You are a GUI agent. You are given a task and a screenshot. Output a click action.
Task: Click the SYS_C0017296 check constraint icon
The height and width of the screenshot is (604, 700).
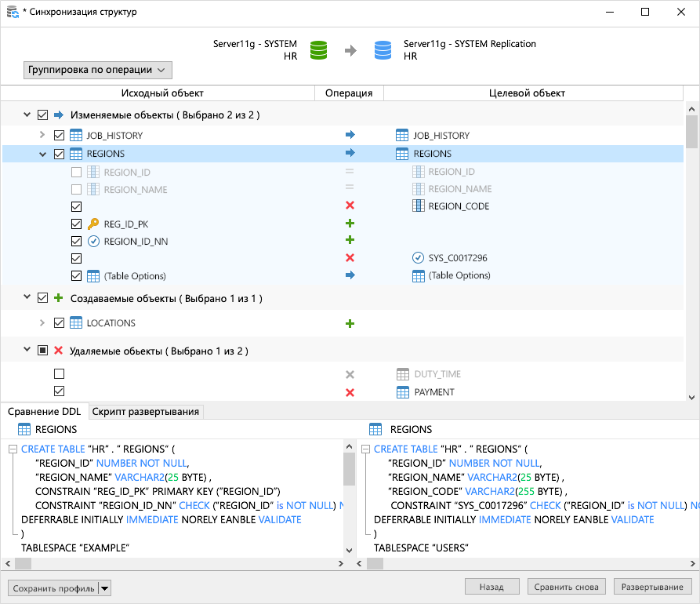(418, 257)
